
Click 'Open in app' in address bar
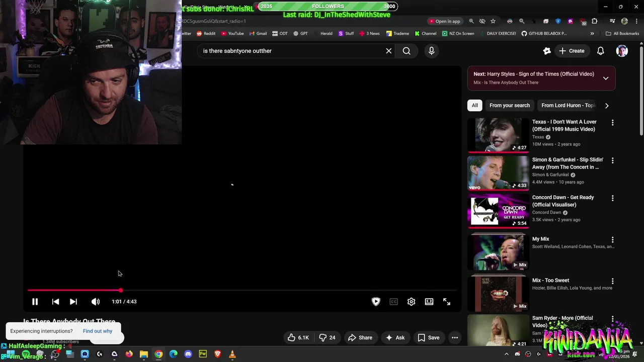444,21
